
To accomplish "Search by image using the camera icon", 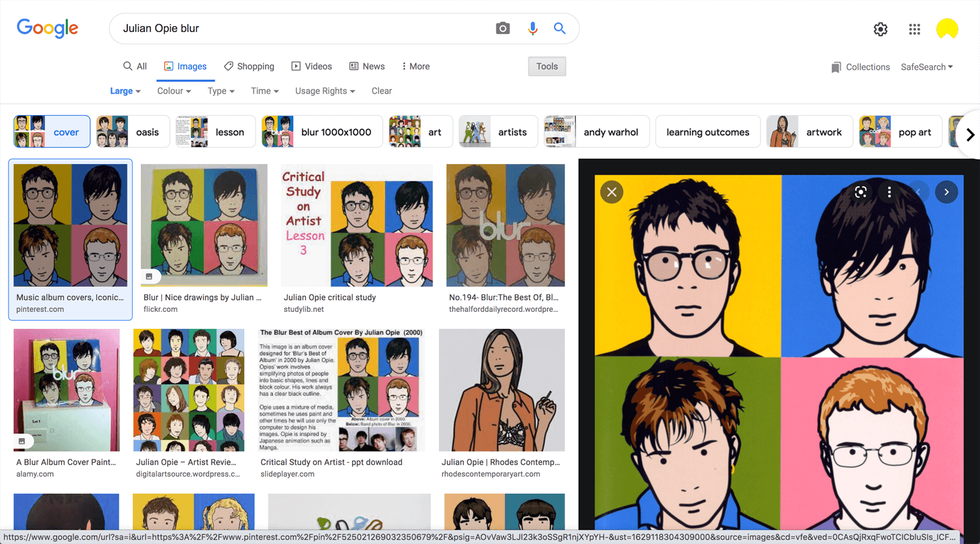I will tap(502, 28).
